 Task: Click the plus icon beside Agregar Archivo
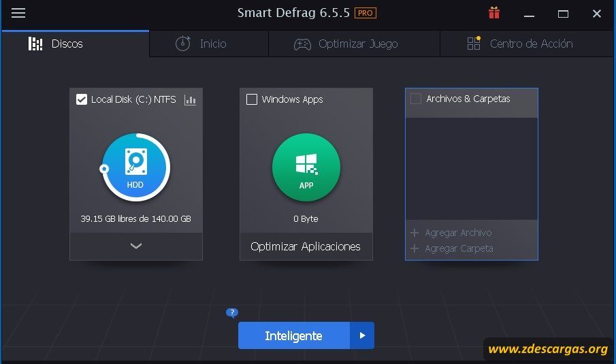415,233
